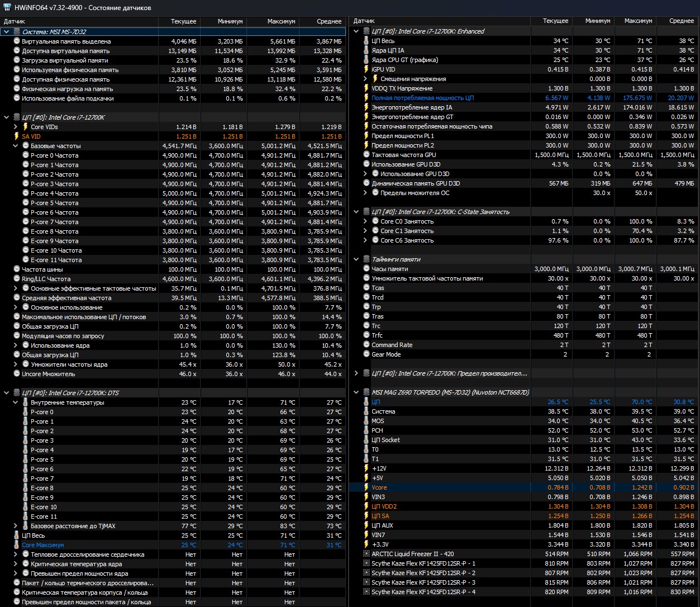
Task: Click lightning icon next to Vcore row
Action: pyautogui.click(x=366, y=487)
